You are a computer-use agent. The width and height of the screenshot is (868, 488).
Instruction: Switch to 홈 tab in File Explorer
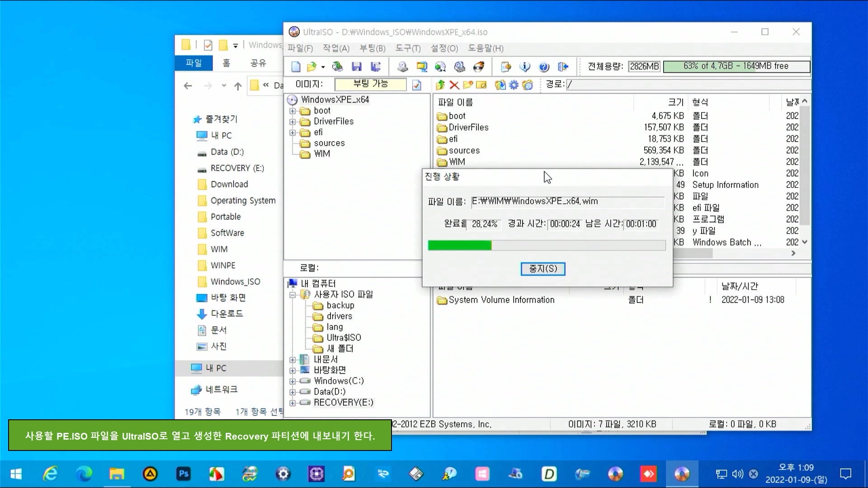(226, 63)
